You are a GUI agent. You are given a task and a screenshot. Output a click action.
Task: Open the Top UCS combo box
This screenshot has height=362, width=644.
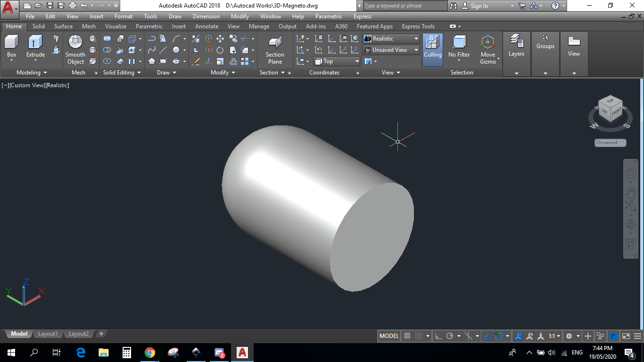click(337, 61)
